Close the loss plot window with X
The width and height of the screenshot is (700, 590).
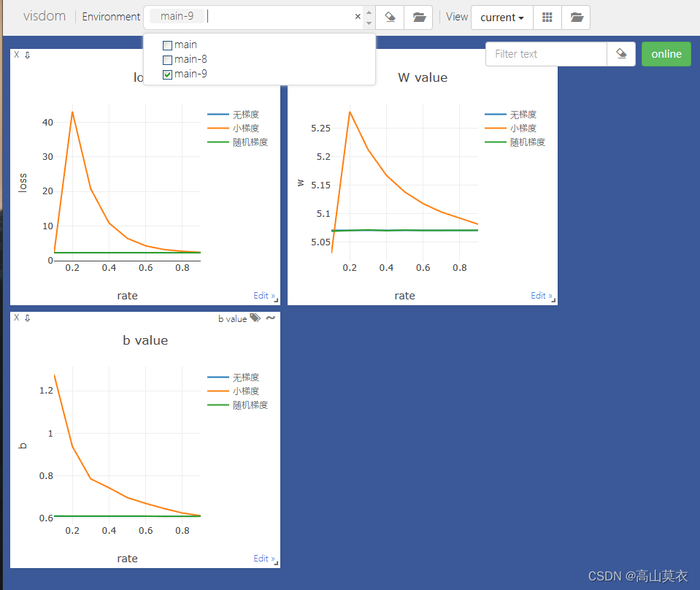point(17,55)
